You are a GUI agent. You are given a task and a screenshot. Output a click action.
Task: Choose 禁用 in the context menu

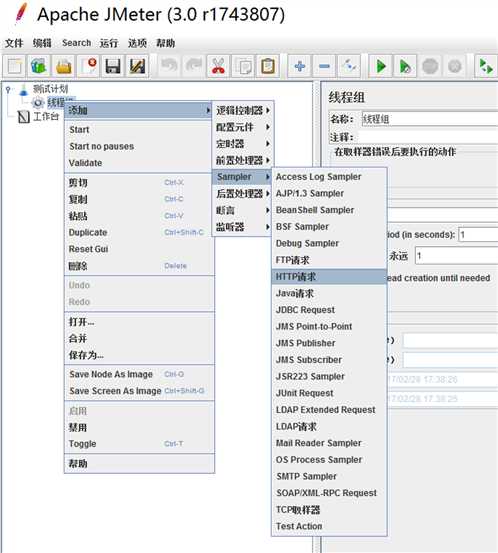coord(139,427)
